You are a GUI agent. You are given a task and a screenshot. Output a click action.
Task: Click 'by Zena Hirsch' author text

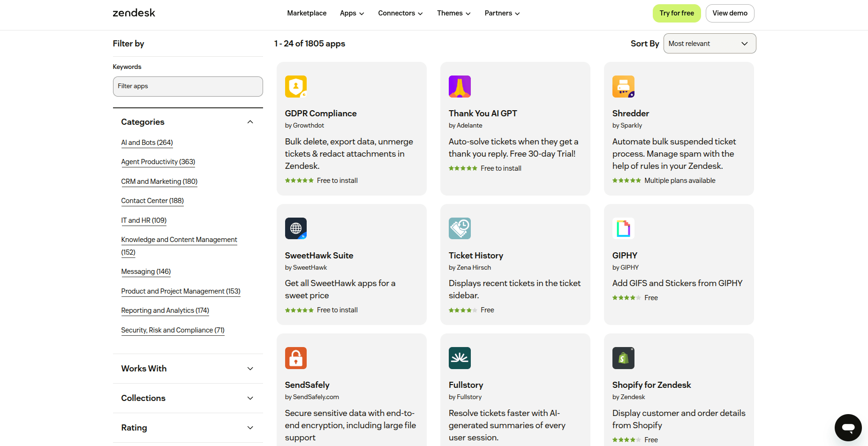click(x=469, y=268)
